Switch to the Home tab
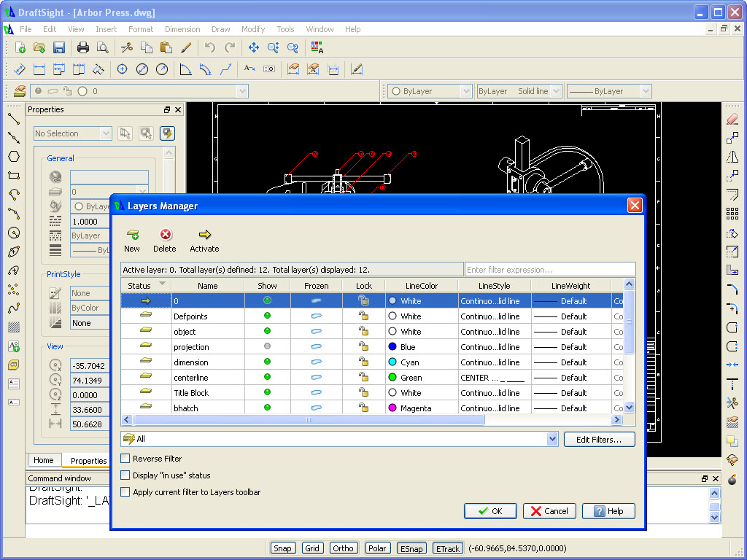Image resolution: width=747 pixels, height=560 pixels. 44,460
